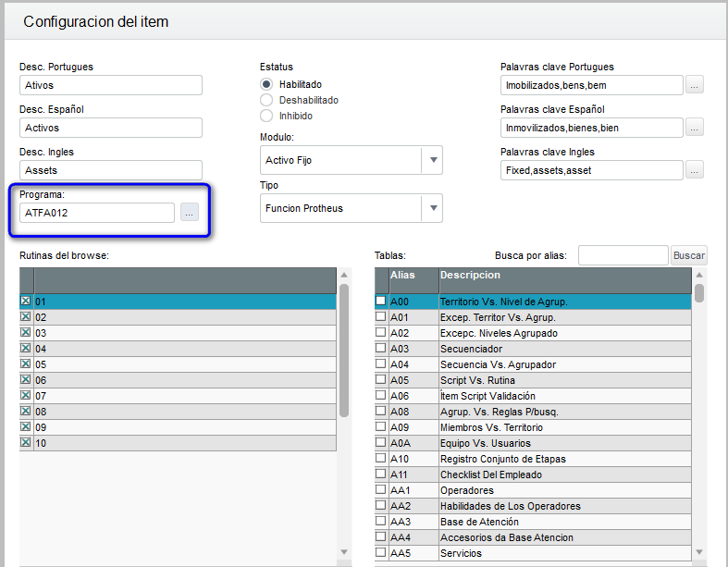Click the Descripcion column header
This screenshot has height=567, width=728.
565,280
